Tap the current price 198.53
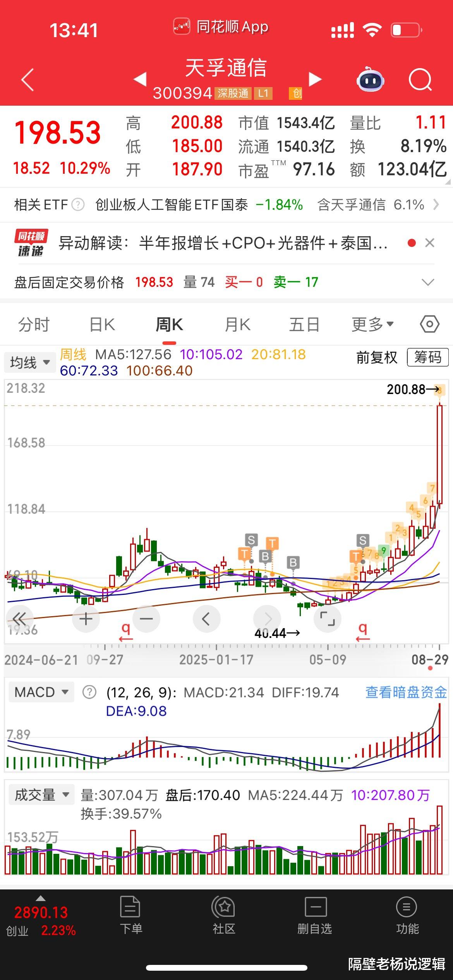Image resolution: width=453 pixels, height=980 pixels. tap(58, 132)
